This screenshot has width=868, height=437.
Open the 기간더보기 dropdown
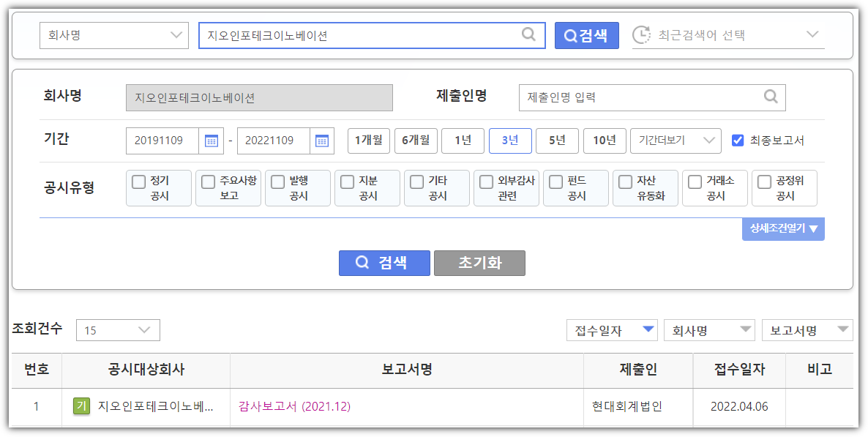tap(676, 141)
